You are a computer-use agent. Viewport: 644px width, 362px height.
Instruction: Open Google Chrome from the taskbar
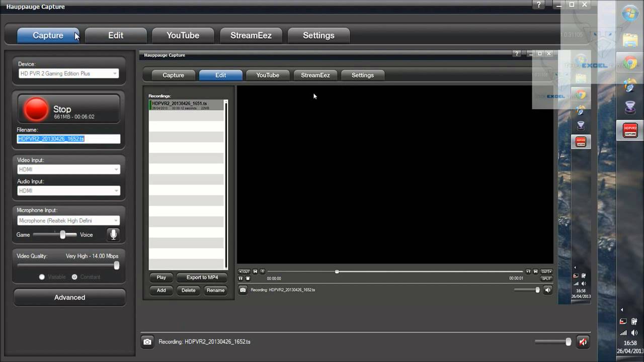click(x=630, y=63)
